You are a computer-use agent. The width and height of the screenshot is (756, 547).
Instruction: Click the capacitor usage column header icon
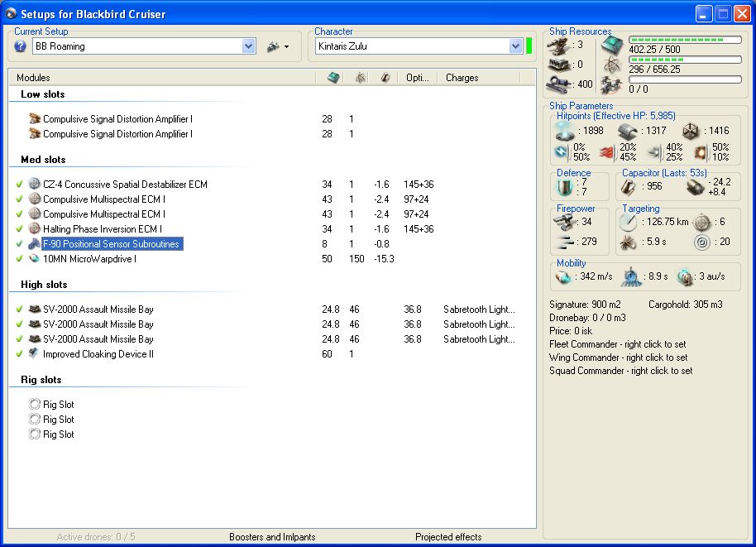[x=385, y=77]
